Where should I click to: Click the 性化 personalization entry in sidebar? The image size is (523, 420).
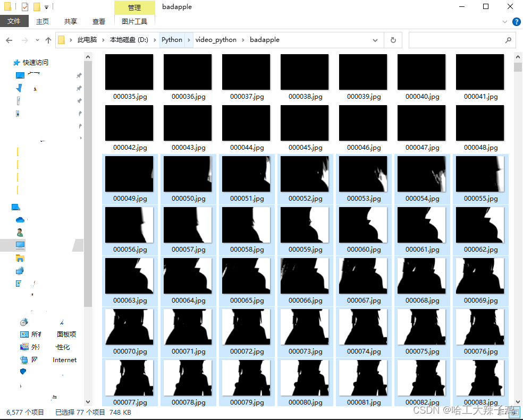(63, 347)
